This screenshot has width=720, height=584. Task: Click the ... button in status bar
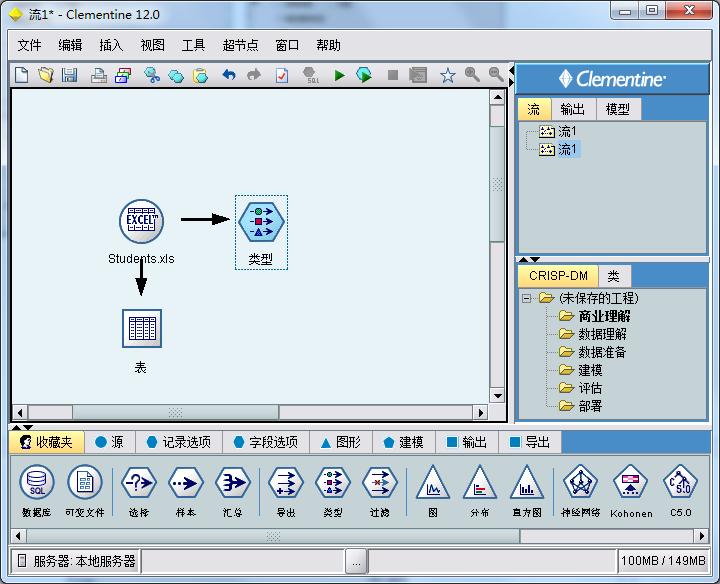[356, 561]
